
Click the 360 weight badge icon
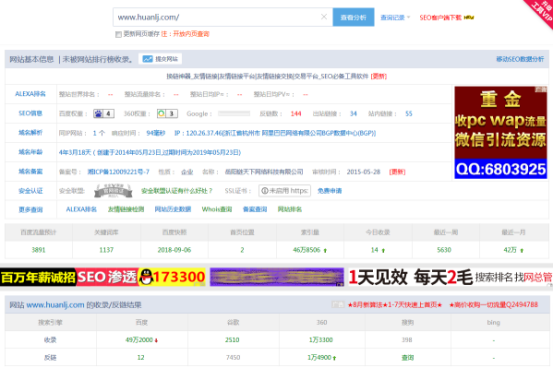tap(167, 113)
